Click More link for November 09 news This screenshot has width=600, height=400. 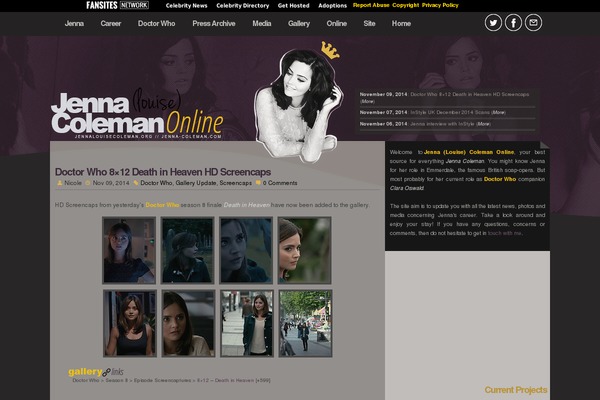(367, 101)
